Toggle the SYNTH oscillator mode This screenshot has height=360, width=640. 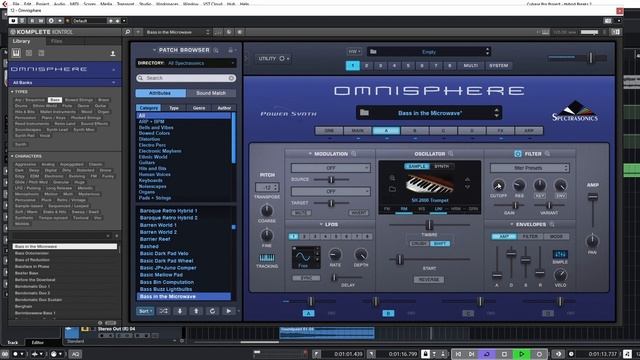tap(442, 166)
